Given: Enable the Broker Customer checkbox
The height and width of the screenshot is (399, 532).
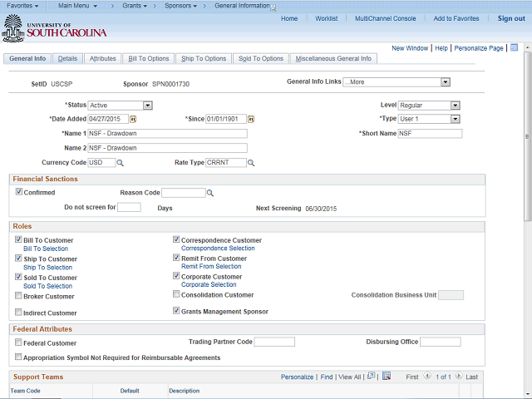Looking at the screenshot, I should pos(18,295).
